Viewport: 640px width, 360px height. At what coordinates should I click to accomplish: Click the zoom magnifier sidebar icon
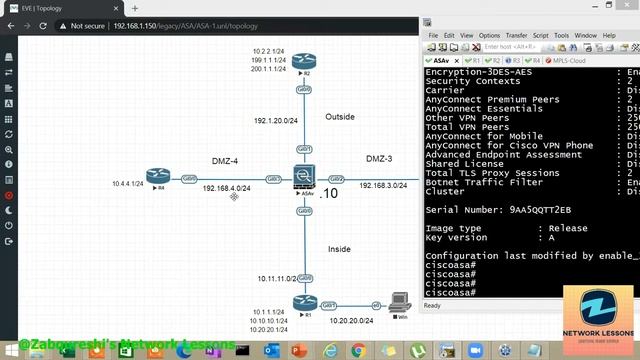pos(9,150)
